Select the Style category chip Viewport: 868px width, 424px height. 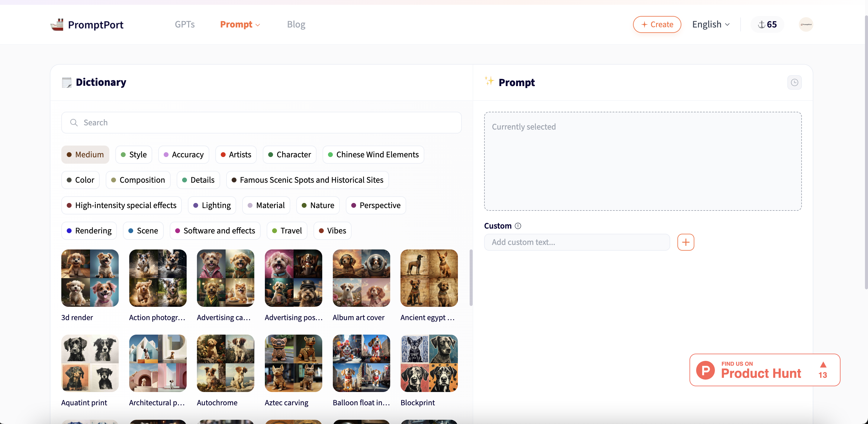(x=134, y=154)
